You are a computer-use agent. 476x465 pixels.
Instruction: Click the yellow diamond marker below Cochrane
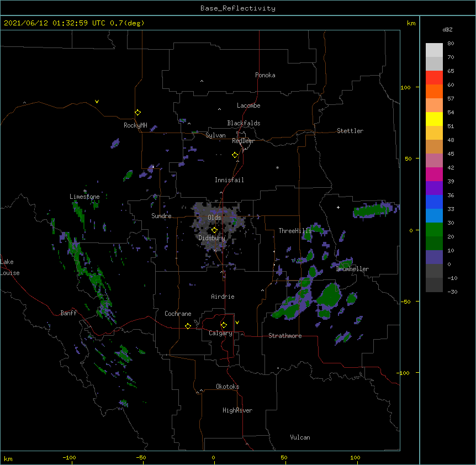(188, 326)
